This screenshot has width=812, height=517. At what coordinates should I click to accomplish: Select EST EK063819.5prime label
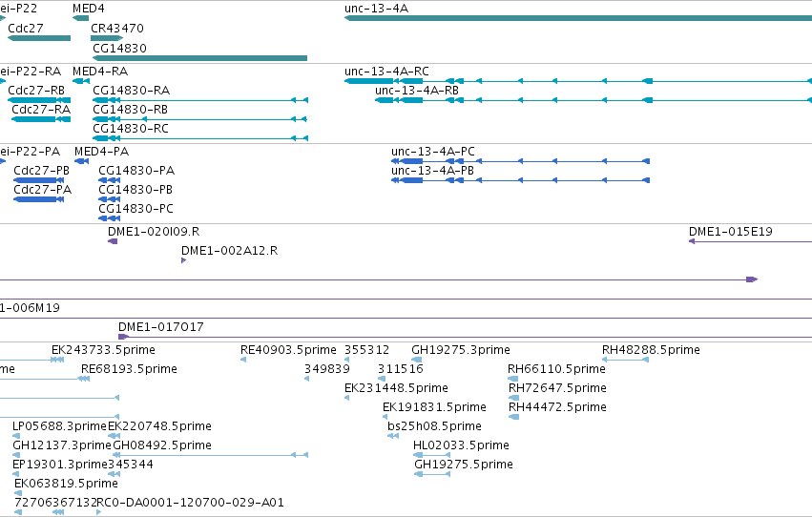[x=66, y=484]
